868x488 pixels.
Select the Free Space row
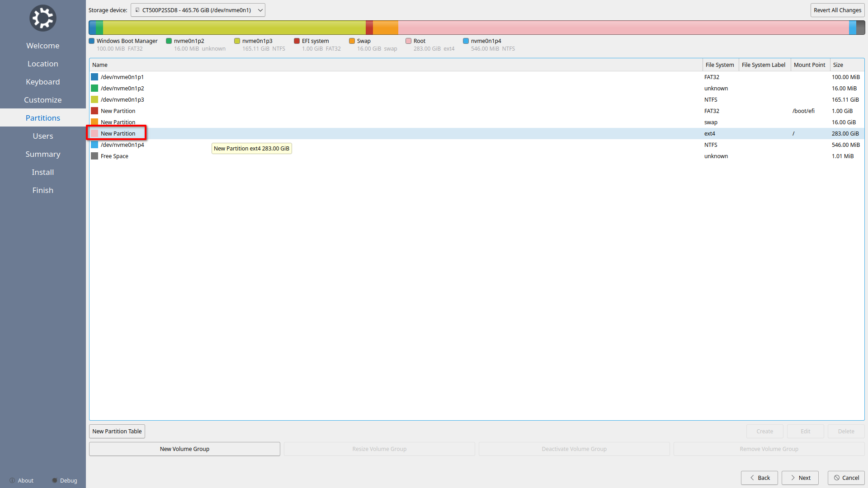coord(114,156)
